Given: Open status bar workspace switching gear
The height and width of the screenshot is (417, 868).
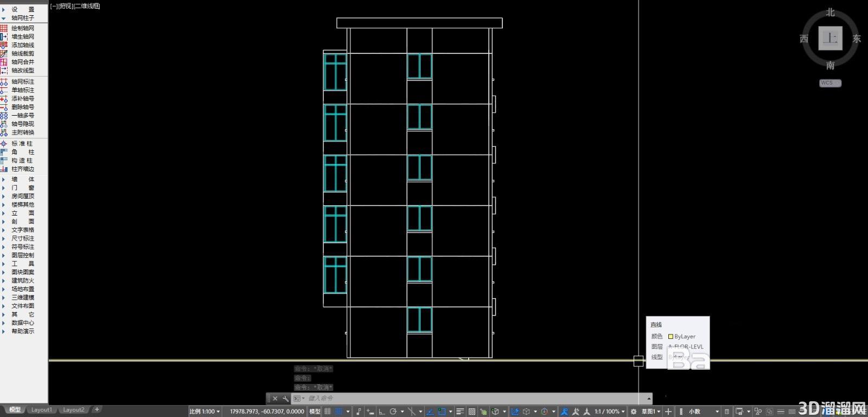Looking at the screenshot, I should (633, 412).
